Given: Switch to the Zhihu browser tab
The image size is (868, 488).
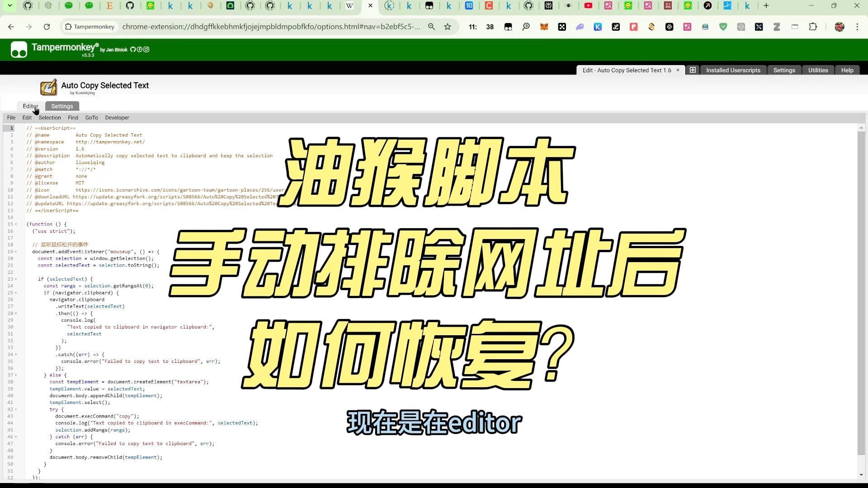Looking at the screenshot, I should pos(469,6).
